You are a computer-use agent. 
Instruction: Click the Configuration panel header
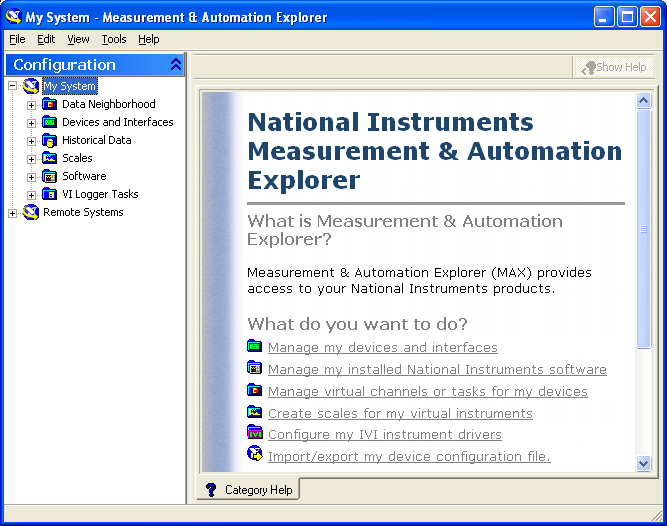click(x=95, y=65)
